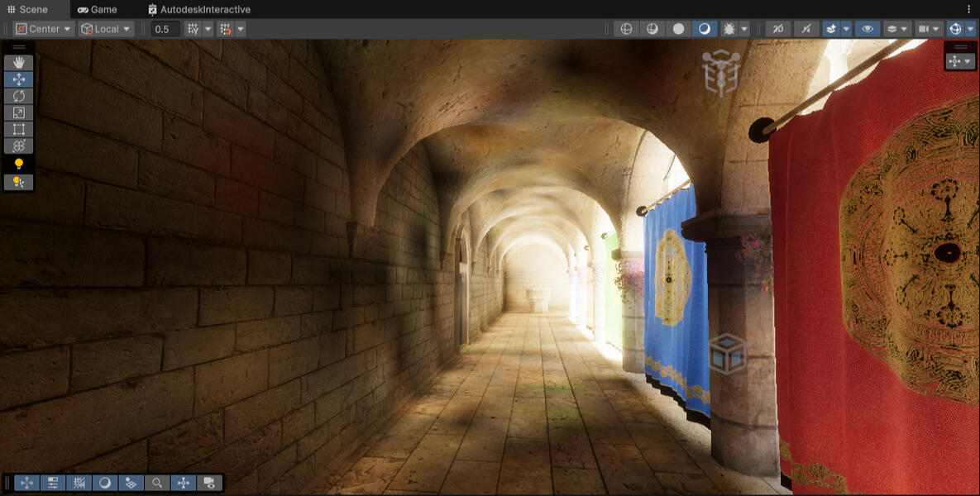Click the light bulb tool button
980x496 pixels.
[18, 164]
